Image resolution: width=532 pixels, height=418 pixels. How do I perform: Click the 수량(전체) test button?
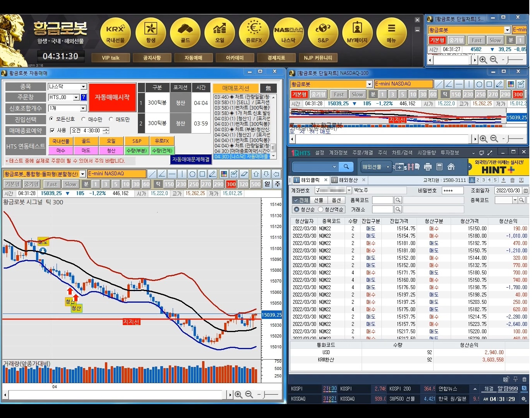click(162, 151)
